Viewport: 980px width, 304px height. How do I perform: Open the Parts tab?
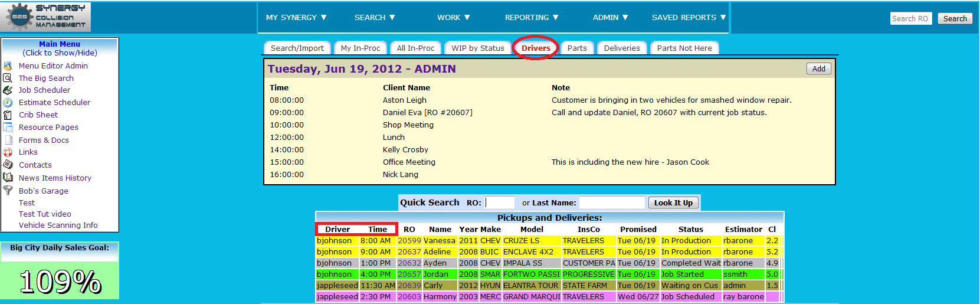577,48
